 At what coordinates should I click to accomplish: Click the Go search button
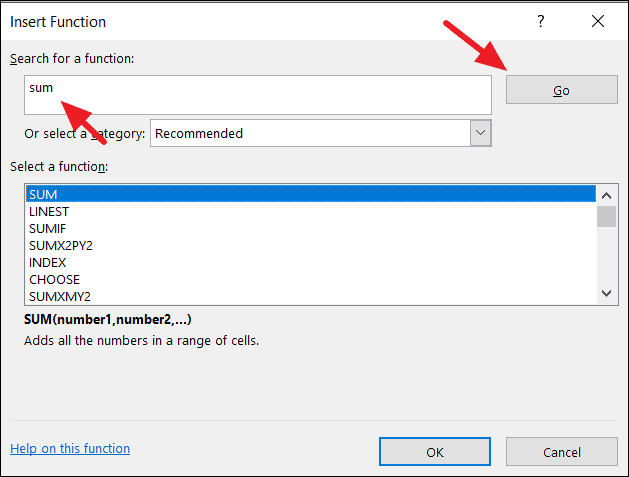click(562, 90)
